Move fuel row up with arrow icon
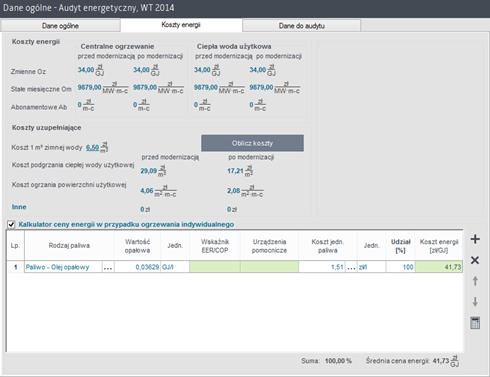Viewport: 490px width, 377px height. coord(475,281)
